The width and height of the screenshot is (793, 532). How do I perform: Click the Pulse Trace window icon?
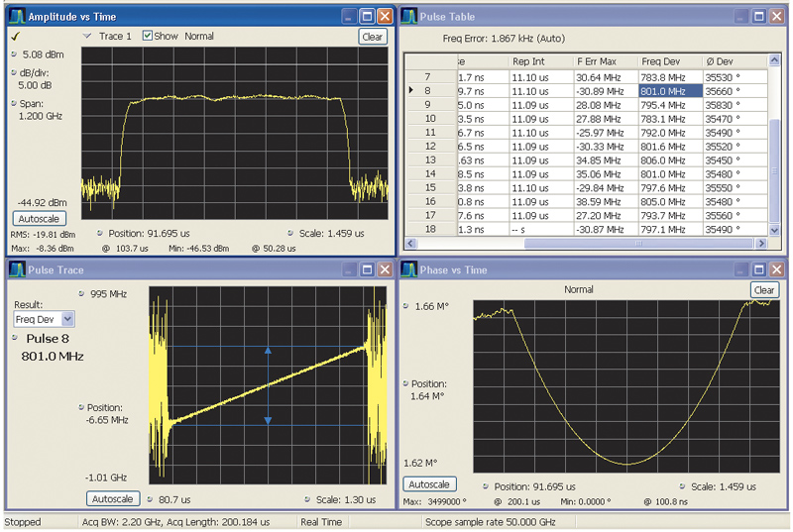coord(17,269)
